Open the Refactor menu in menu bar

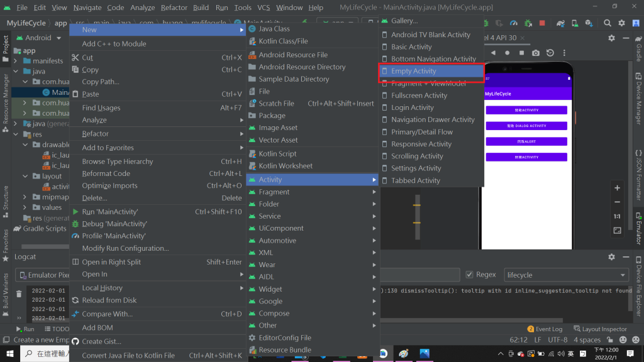click(174, 8)
